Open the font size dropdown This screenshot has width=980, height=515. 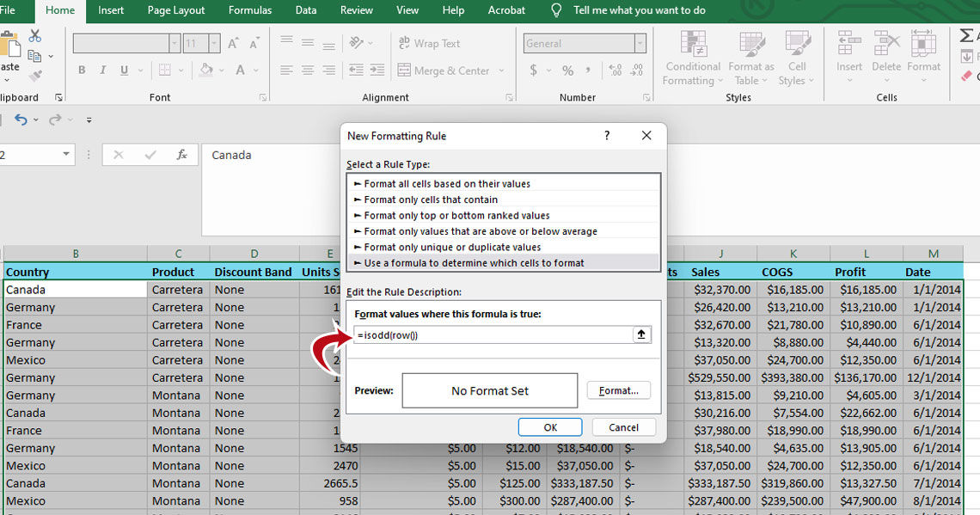pos(214,42)
